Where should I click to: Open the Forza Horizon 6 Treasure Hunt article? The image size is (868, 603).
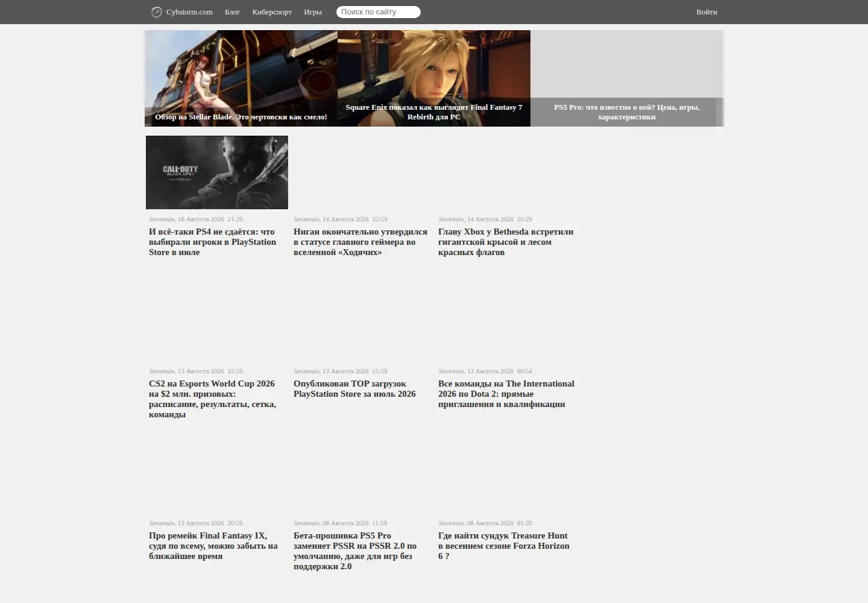point(504,546)
